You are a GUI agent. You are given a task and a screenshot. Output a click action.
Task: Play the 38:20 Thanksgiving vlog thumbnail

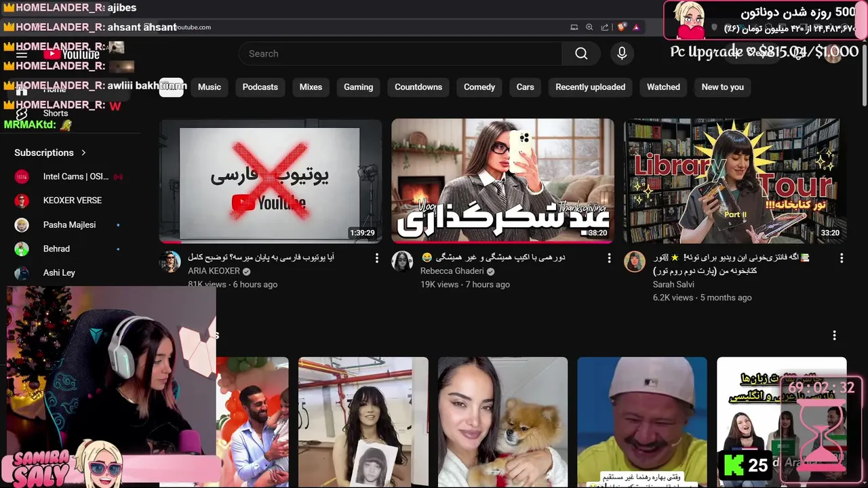coord(502,181)
